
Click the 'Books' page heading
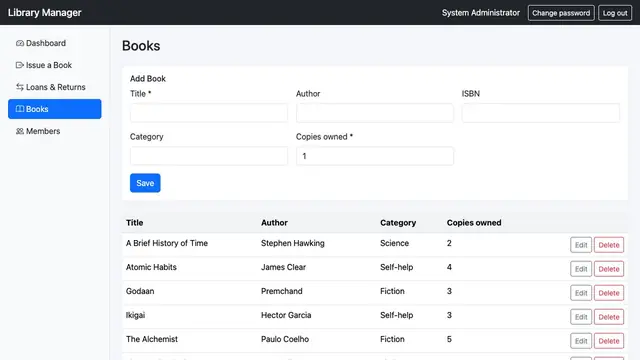141,46
